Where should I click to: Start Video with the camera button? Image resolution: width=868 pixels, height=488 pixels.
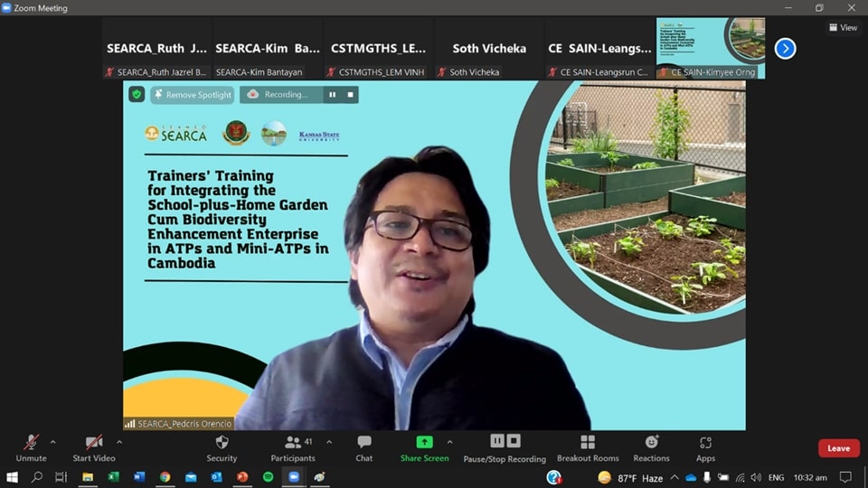point(94,443)
